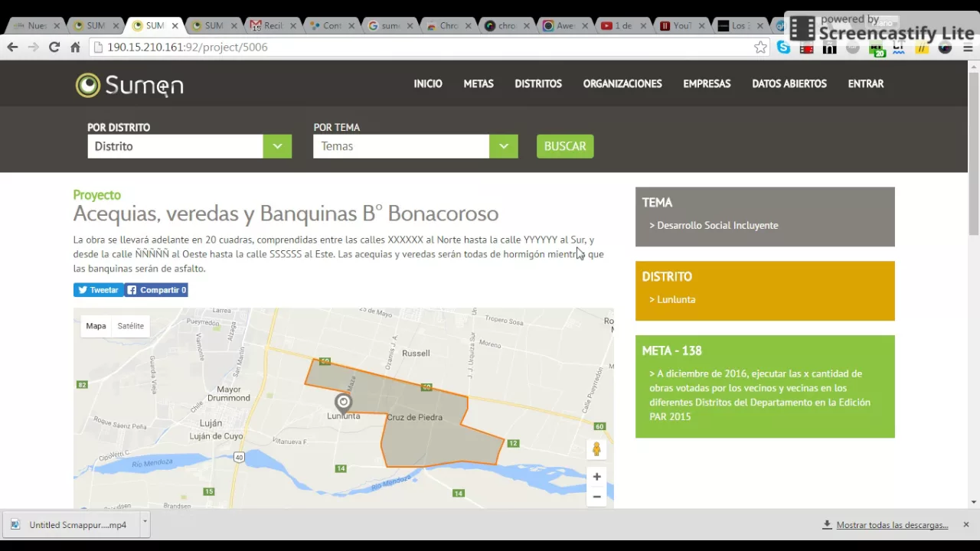
Task: Switch to the Gmail Recibidos tab
Action: click(273, 26)
